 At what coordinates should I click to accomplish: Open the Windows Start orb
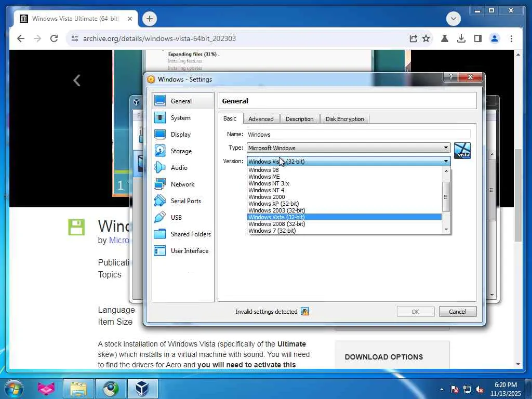tap(14, 389)
